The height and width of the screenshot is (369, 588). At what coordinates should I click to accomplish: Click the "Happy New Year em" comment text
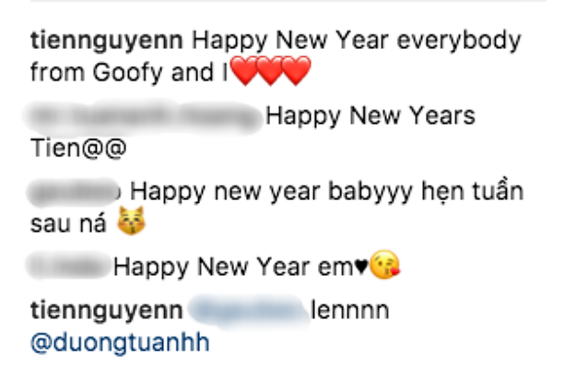click(233, 268)
